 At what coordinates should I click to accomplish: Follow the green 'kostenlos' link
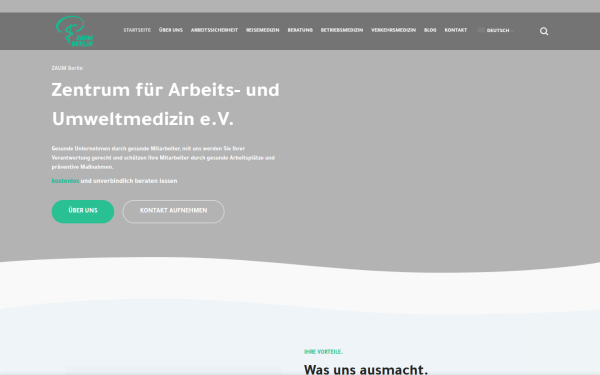pos(65,181)
